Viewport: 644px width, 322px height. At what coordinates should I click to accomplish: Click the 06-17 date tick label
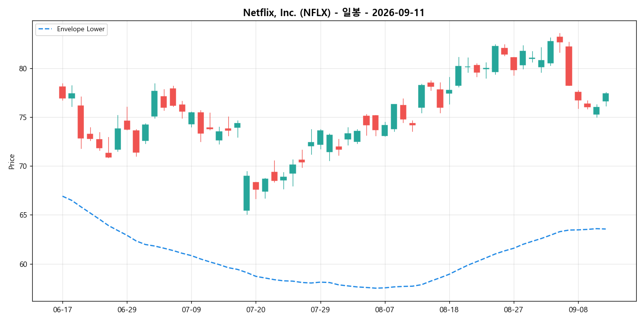click(x=62, y=309)
